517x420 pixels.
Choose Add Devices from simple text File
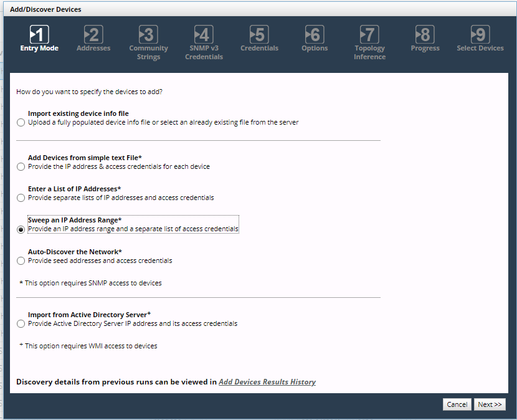coord(21,167)
